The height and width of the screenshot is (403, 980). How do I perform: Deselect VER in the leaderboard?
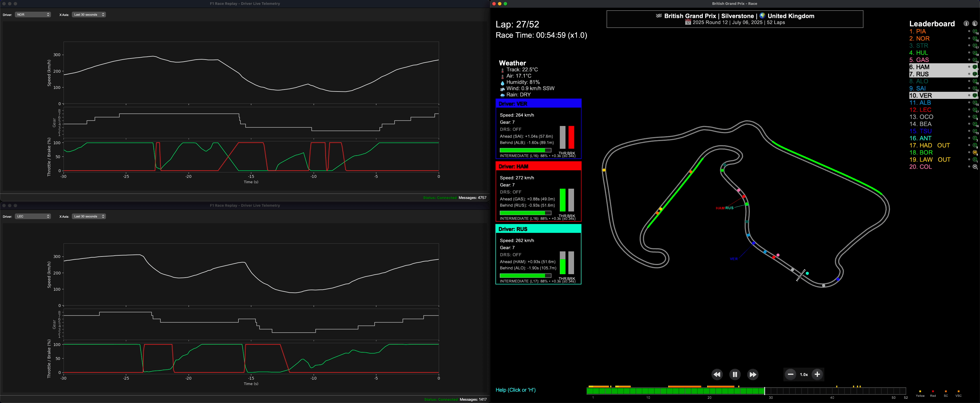click(x=943, y=95)
